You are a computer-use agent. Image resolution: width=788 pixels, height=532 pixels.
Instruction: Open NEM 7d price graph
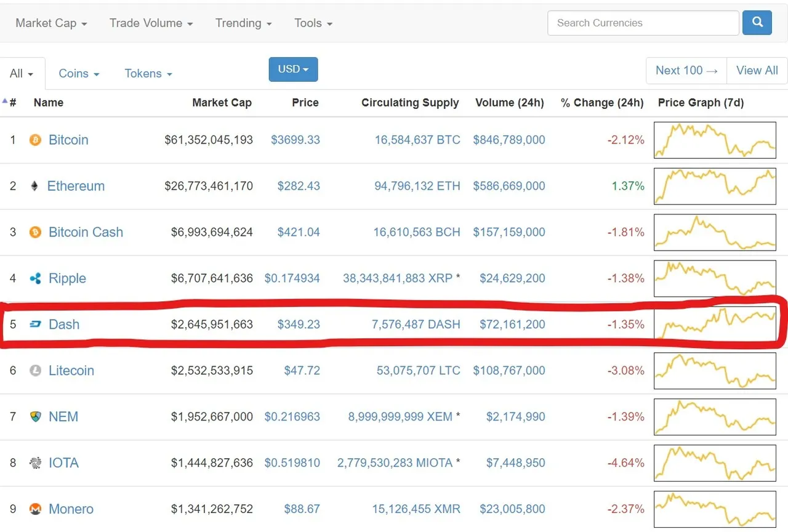[x=715, y=417]
